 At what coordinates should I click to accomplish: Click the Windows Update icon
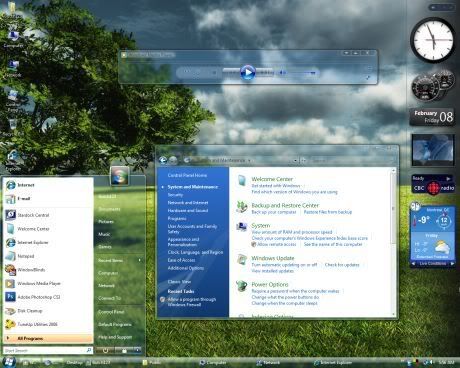[242, 259]
